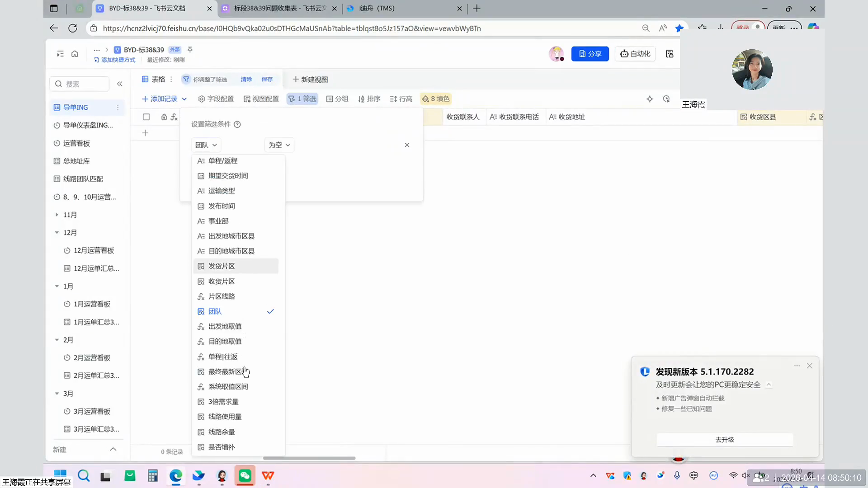
Task: Open the 为空 condition dropdown
Action: click(x=279, y=145)
